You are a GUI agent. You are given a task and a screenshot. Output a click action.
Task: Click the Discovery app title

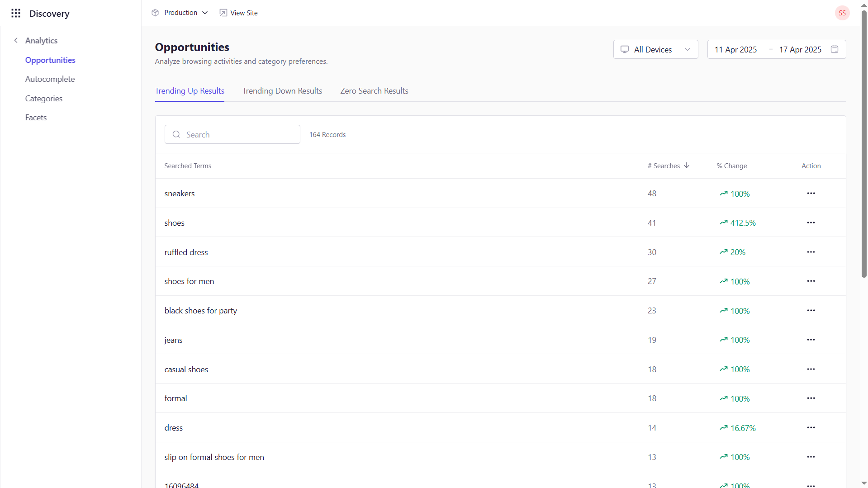49,14
